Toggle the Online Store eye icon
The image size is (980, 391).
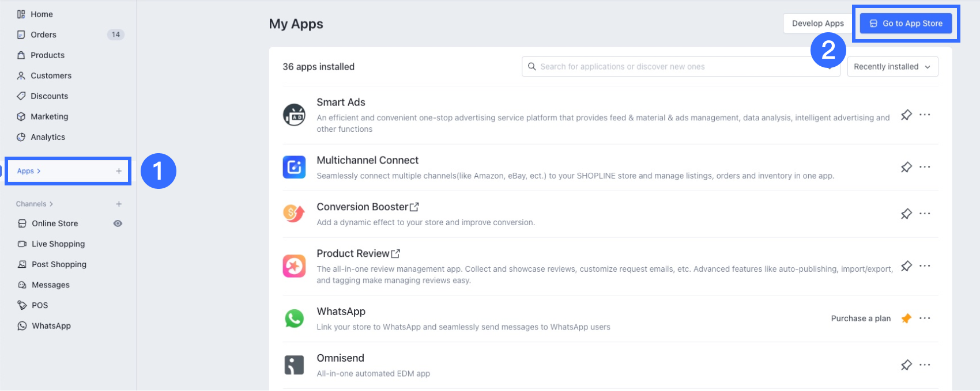(118, 223)
